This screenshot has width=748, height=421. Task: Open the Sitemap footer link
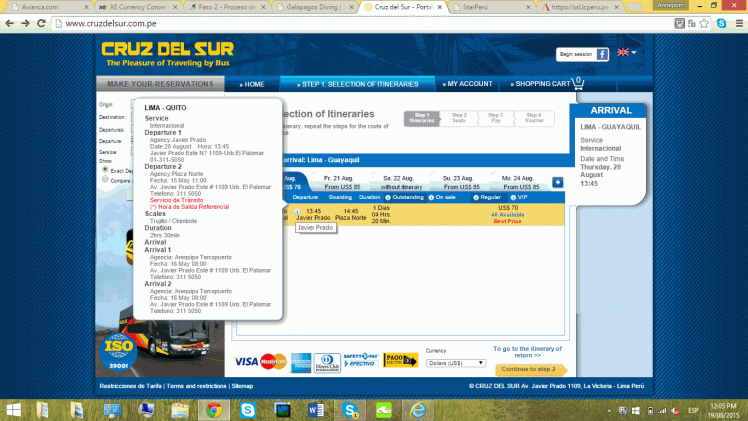[x=242, y=386]
